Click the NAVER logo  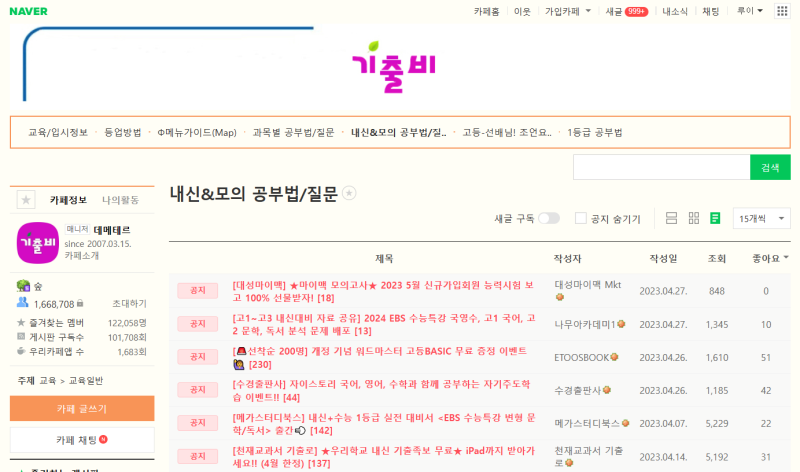[x=29, y=11]
